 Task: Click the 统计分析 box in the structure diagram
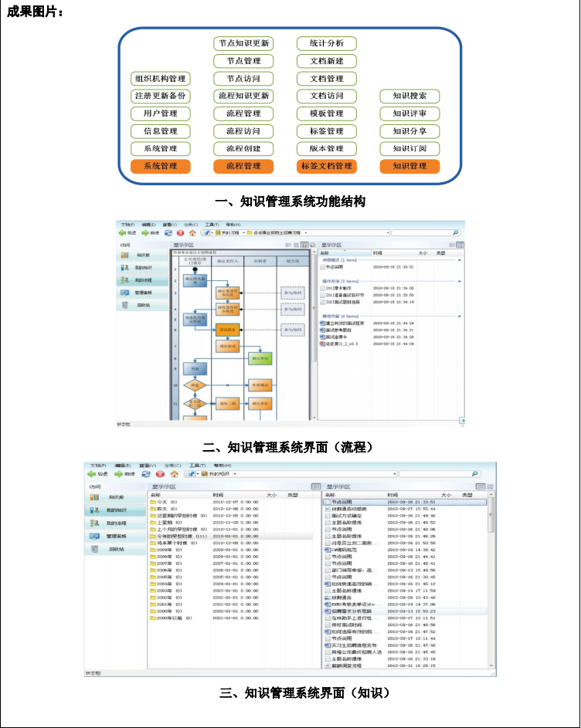(326, 43)
